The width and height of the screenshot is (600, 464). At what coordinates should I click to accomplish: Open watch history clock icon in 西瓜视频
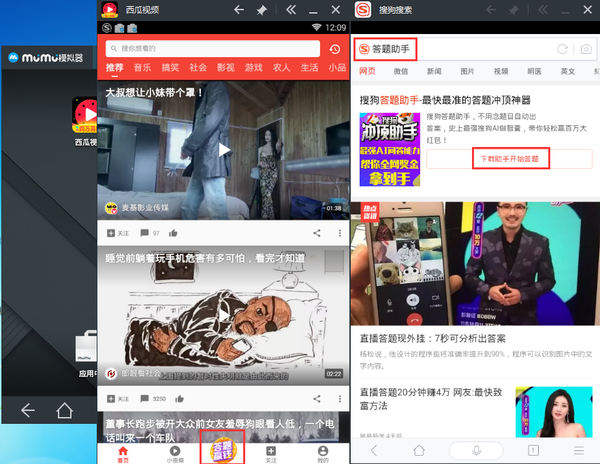tap(333, 49)
